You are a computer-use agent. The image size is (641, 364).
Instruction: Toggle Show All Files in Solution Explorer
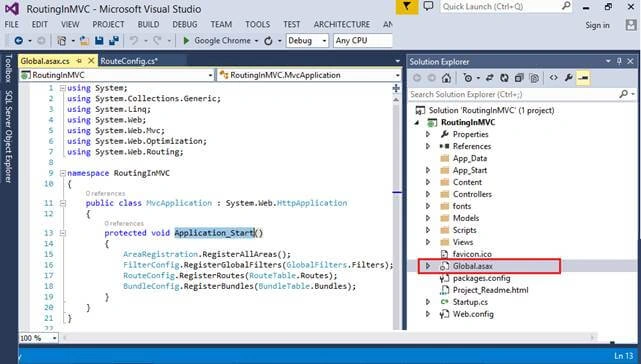click(534, 78)
